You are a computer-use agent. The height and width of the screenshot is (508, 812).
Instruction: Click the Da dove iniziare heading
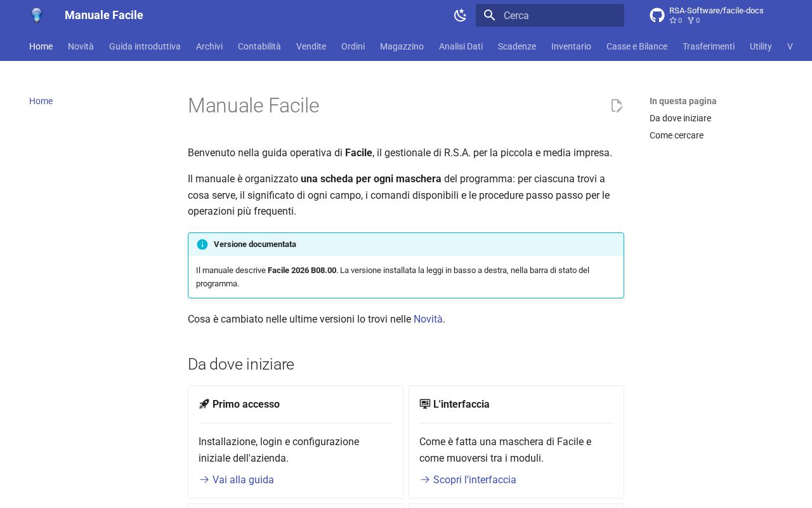coord(241,364)
